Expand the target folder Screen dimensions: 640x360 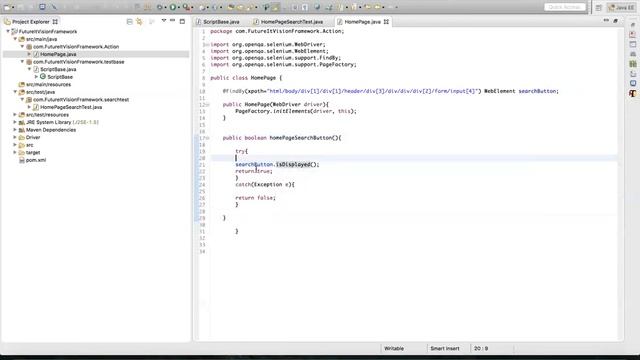15,152
